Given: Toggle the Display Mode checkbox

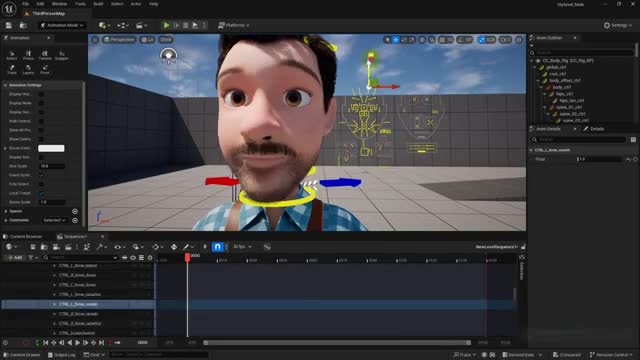Looking at the screenshot, I should pyautogui.click(x=41, y=103).
